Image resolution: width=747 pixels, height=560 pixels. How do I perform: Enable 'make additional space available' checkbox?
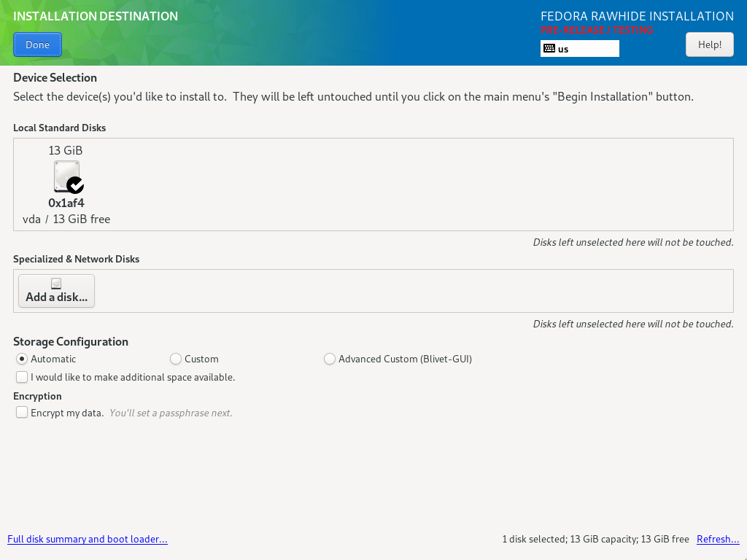click(x=22, y=377)
